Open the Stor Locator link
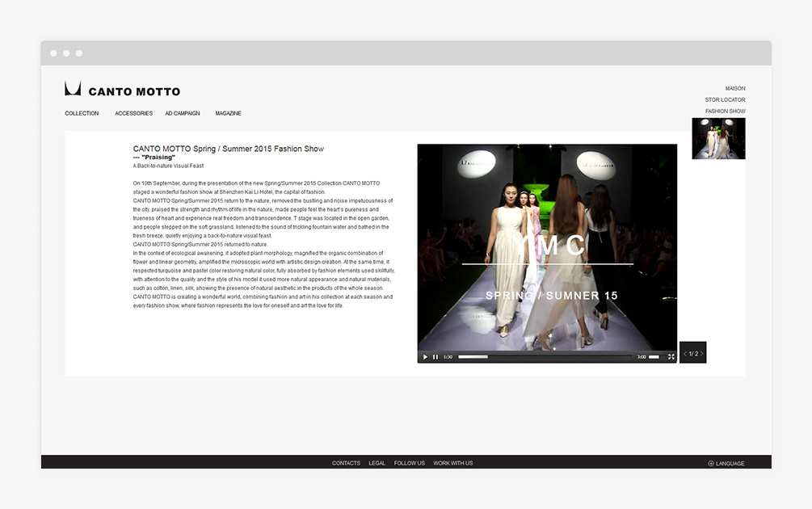Viewport: 812px width, 509px height. tap(725, 100)
